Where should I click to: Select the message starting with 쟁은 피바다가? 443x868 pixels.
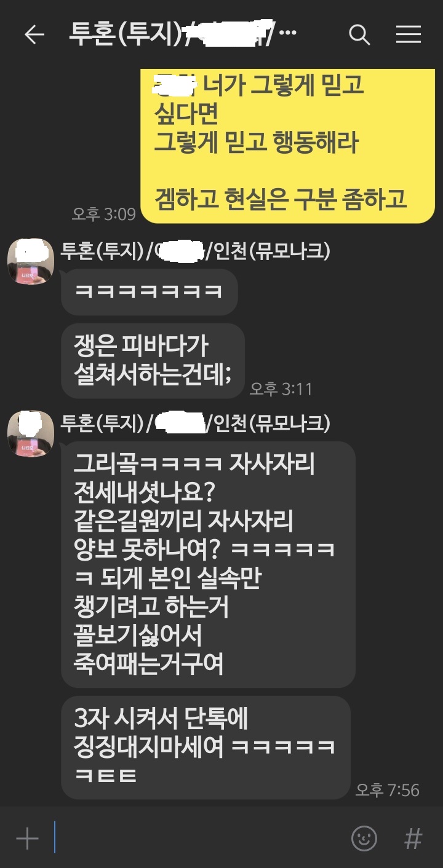click(153, 361)
